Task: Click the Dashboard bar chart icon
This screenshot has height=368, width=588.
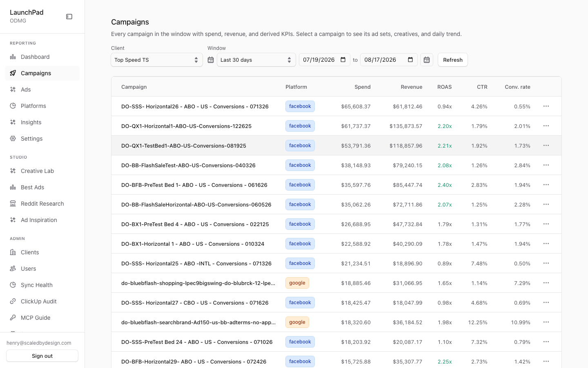Action: click(13, 57)
